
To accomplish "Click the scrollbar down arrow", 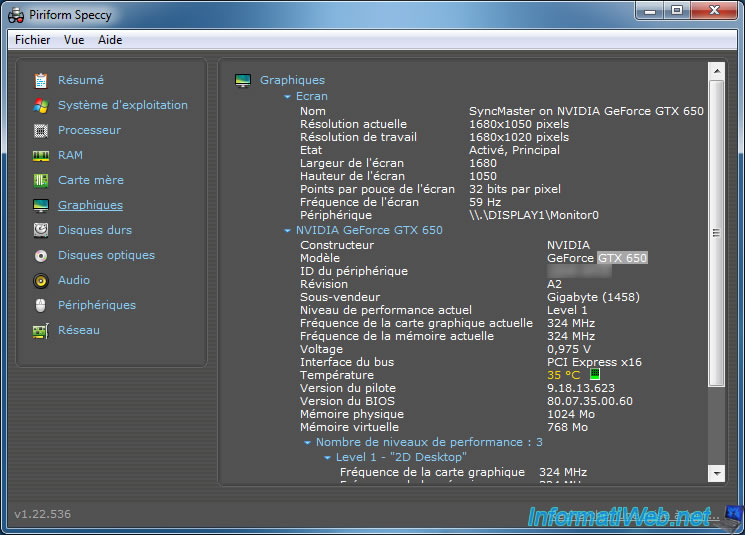I will (716, 472).
